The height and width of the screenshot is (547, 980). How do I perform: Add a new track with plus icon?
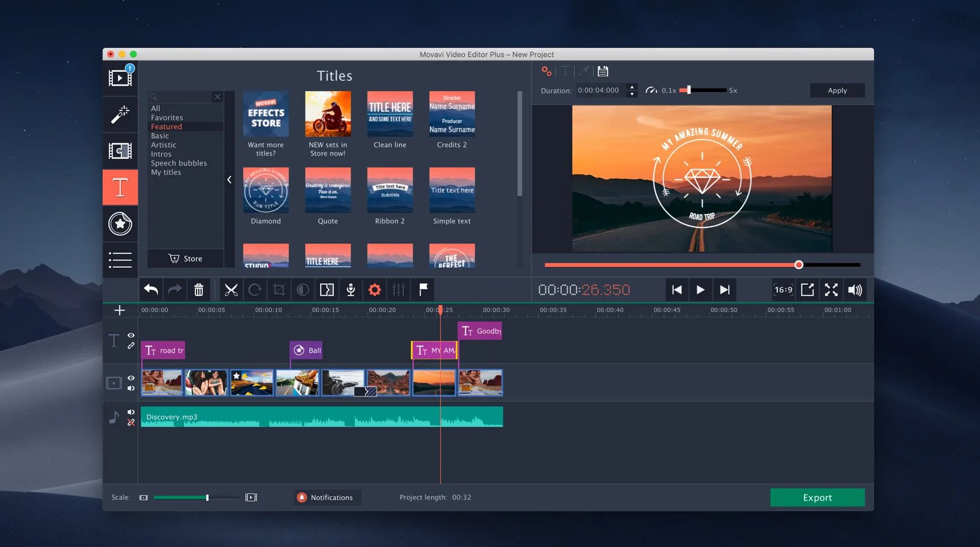(x=120, y=310)
